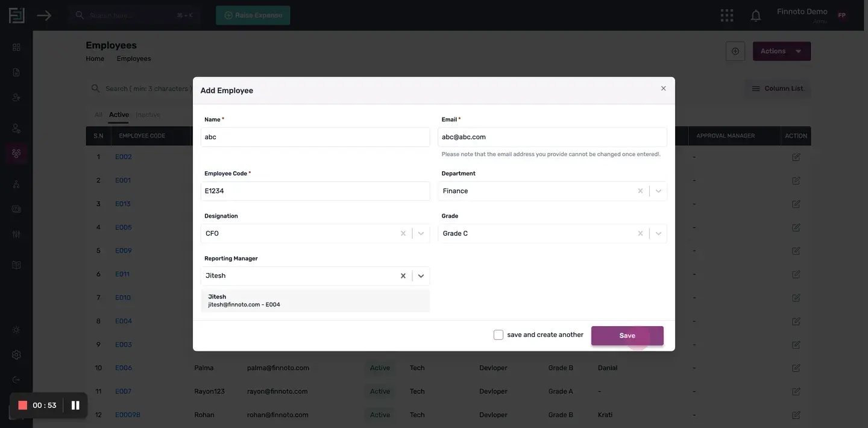868x428 pixels.
Task: Click the sidebar logout arrow icon
Action: click(16, 380)
